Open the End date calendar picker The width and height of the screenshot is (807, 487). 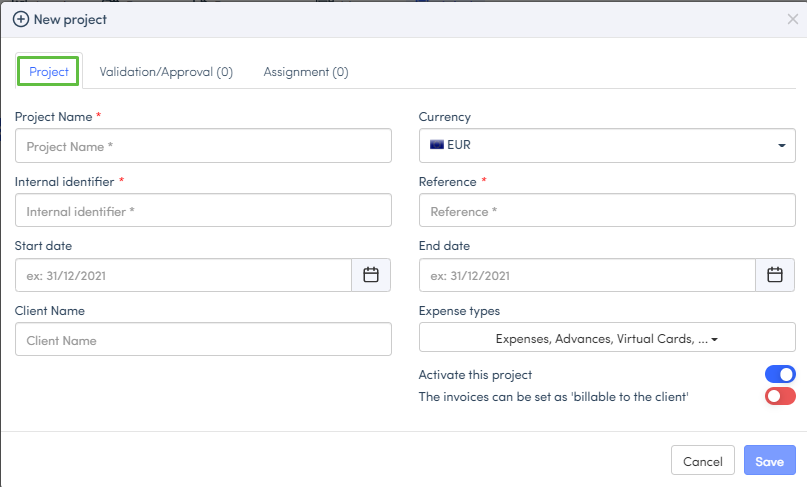tap(774, 275)
